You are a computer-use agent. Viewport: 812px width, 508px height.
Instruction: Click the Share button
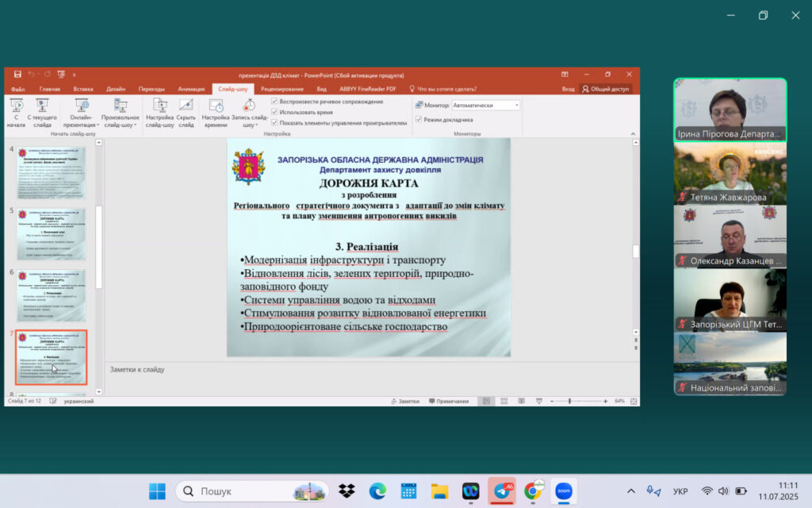pos(607,89)
